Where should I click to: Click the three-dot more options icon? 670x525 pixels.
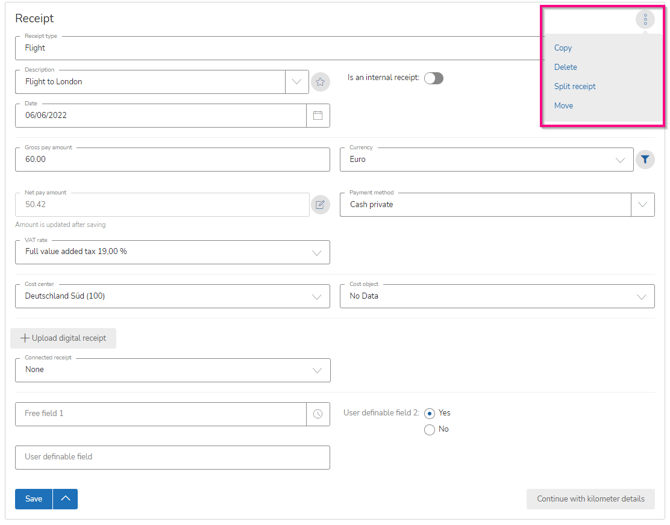pos(645,20)
